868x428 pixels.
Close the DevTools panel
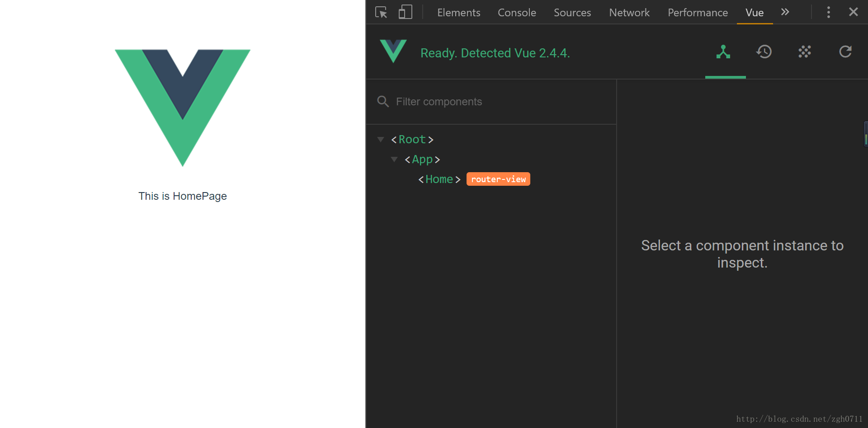(854, 12)
